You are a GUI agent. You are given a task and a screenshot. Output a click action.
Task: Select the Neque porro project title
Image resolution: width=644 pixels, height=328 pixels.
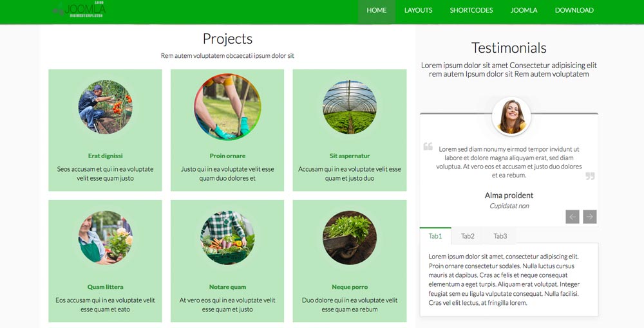350,287
